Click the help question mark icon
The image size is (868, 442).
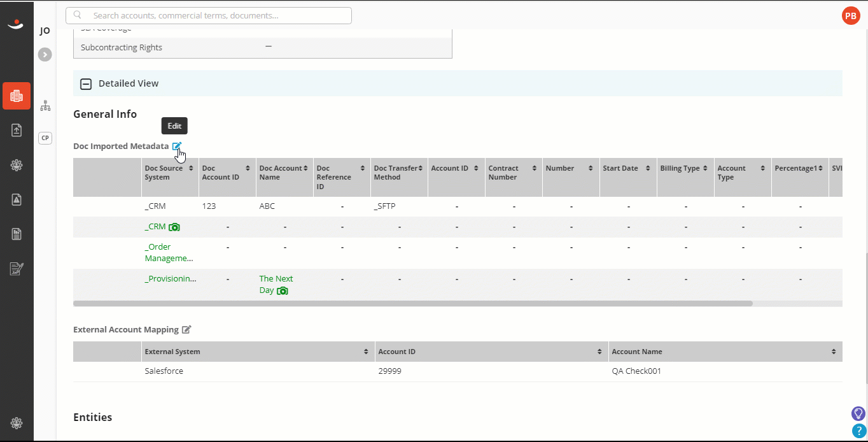[x=858, y=431]
